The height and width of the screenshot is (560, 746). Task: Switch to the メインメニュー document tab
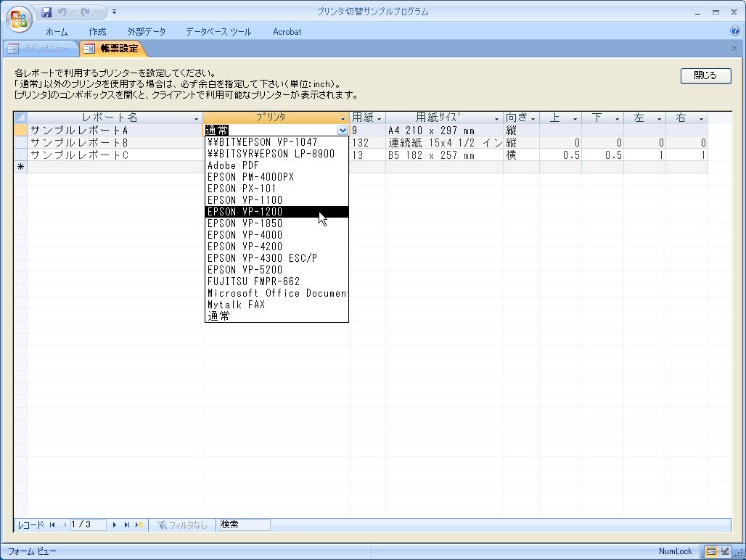(40, 49)
